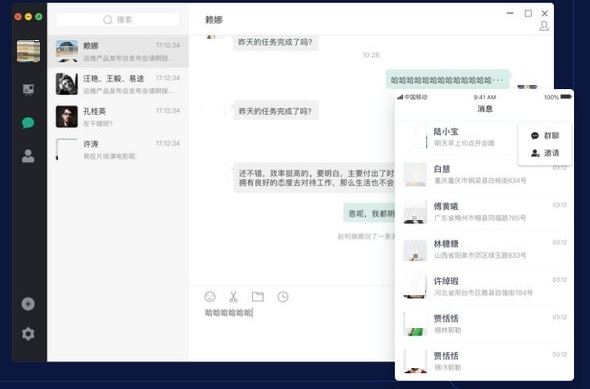The height and width of the screenshot is (389, 590).
Task: Open group chat 汪艳、王毅、易途
Action: [118, 84]
